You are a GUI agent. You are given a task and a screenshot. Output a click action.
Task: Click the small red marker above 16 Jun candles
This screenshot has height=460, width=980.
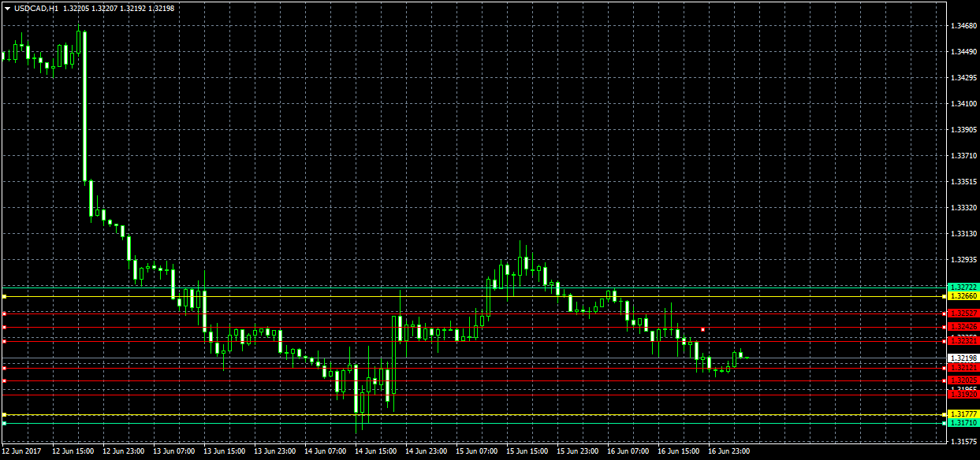702,329
